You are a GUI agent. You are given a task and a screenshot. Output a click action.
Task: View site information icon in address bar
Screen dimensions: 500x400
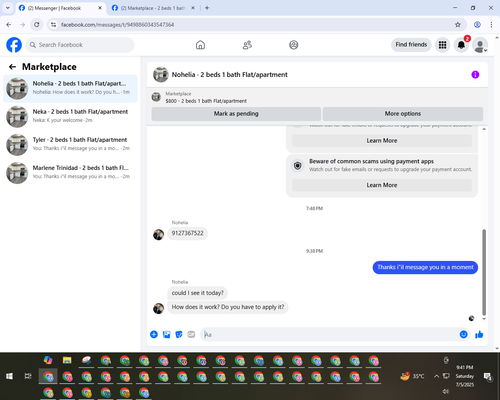click(53, 25)
